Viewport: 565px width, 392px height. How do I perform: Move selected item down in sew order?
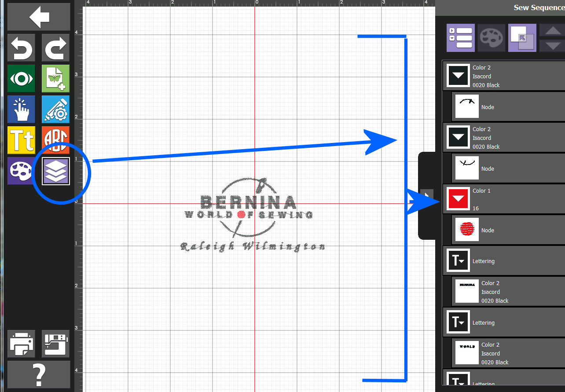[553, 45]
